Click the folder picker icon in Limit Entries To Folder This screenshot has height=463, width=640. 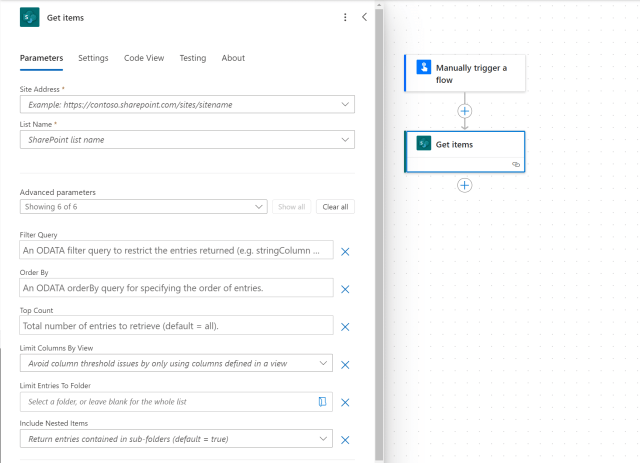click(x=323, y=402)
